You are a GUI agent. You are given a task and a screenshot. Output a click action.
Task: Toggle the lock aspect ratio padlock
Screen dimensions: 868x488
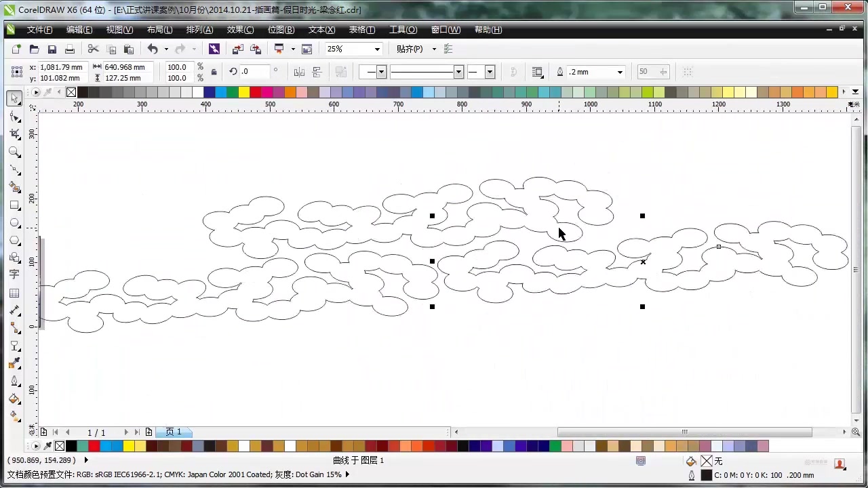(214, 72)
